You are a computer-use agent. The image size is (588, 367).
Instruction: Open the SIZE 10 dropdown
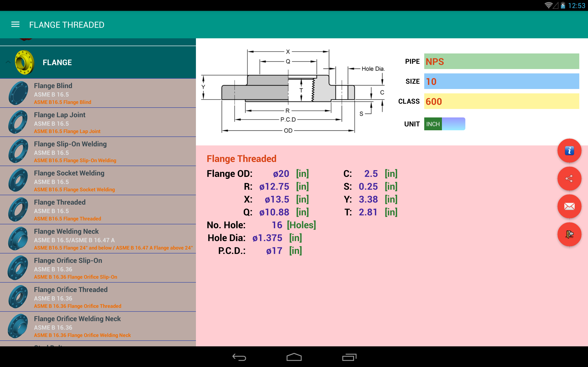(x=501, y=81)
